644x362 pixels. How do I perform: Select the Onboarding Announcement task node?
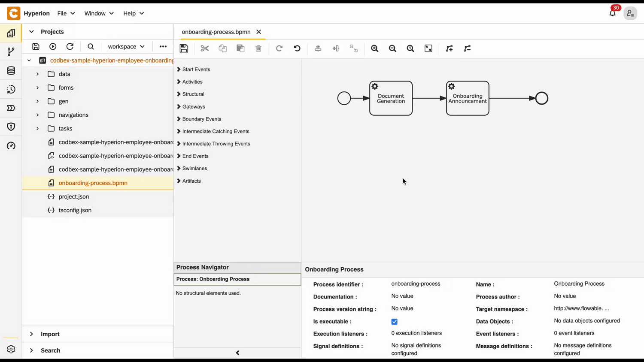(x=468, y=98)
